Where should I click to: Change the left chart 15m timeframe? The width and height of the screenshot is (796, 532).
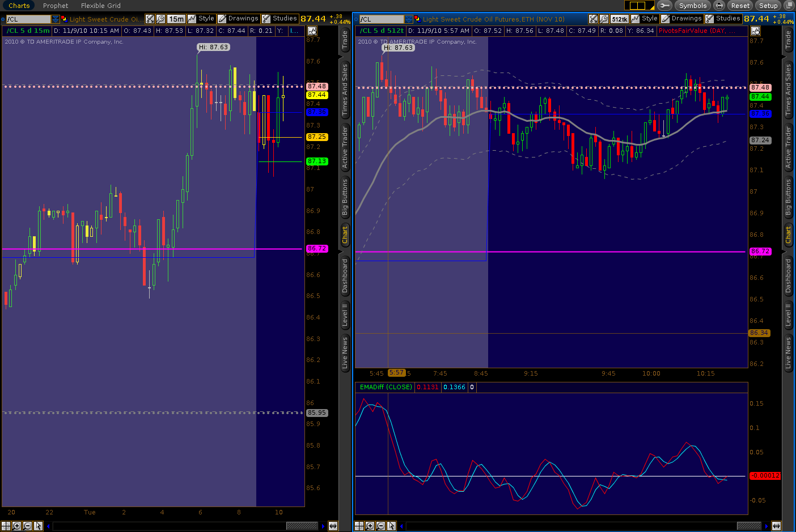[176, 19]
